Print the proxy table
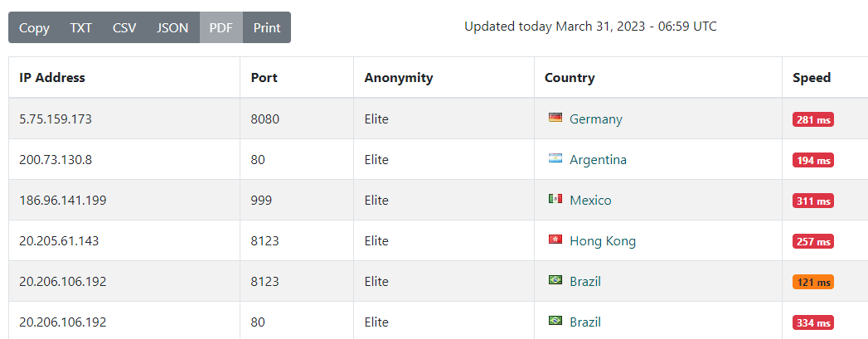868x339 pixels. pyautogui.click(x=267, y=27)
